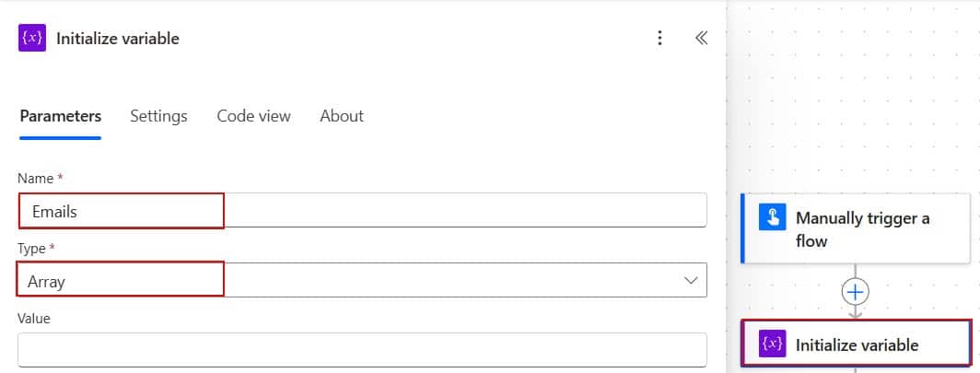The image size is (980, 373).
Task: Select the Initialize variable canvas card
Action: 857,345
